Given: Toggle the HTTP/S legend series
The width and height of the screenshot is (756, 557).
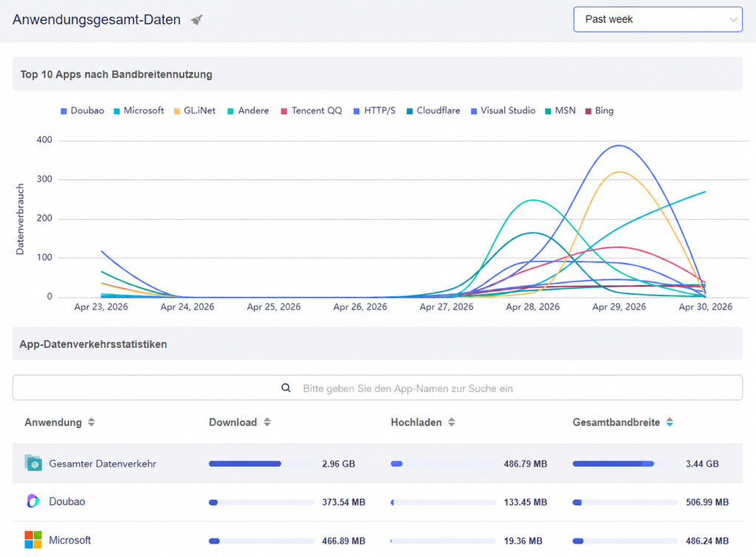Looking at the screenshot, I should pyautogui.click(x=375, y=110).
